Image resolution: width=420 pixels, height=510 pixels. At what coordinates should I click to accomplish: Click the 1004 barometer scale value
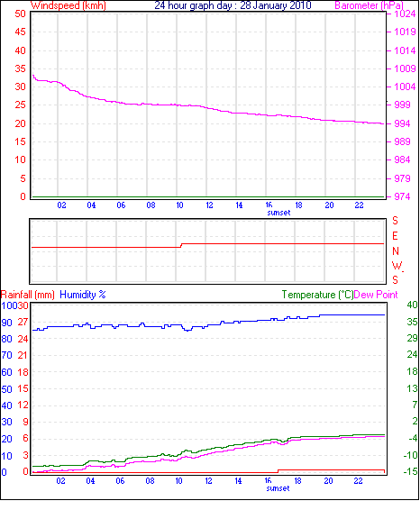[x=405, y=87]
